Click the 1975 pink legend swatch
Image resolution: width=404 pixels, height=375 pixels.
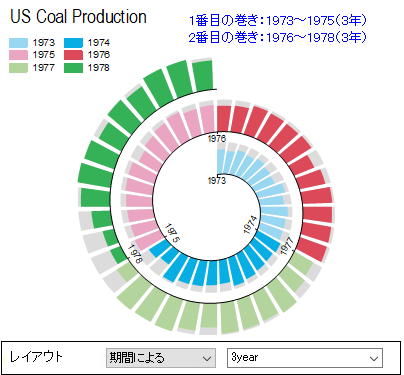pyautogui.click(x=18, y=55)
